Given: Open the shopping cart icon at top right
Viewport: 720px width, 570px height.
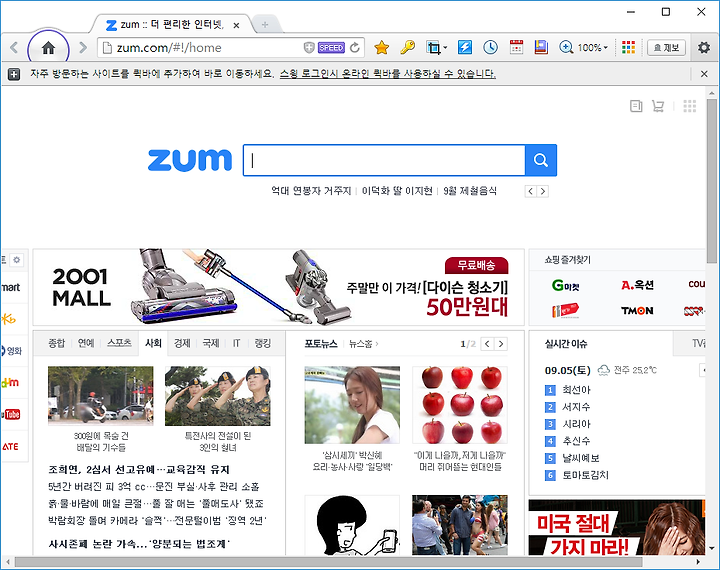Looking at the screenshot, I should pyautogui.click(x=658, y=106).
